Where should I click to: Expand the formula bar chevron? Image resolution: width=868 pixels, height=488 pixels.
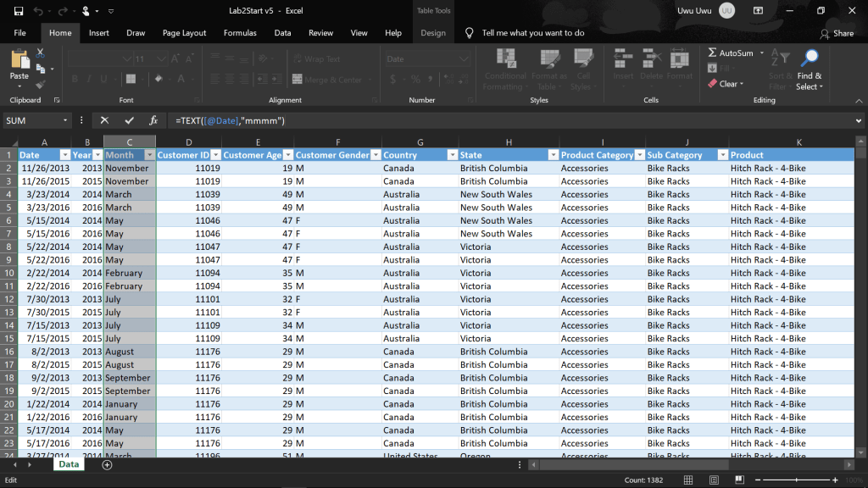(859, 120)
